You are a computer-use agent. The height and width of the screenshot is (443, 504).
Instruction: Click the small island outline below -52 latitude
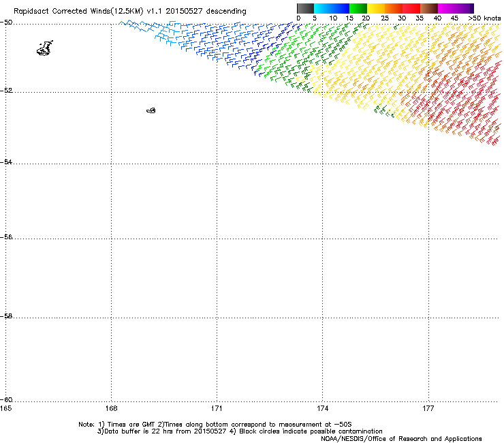click(151, 110)
